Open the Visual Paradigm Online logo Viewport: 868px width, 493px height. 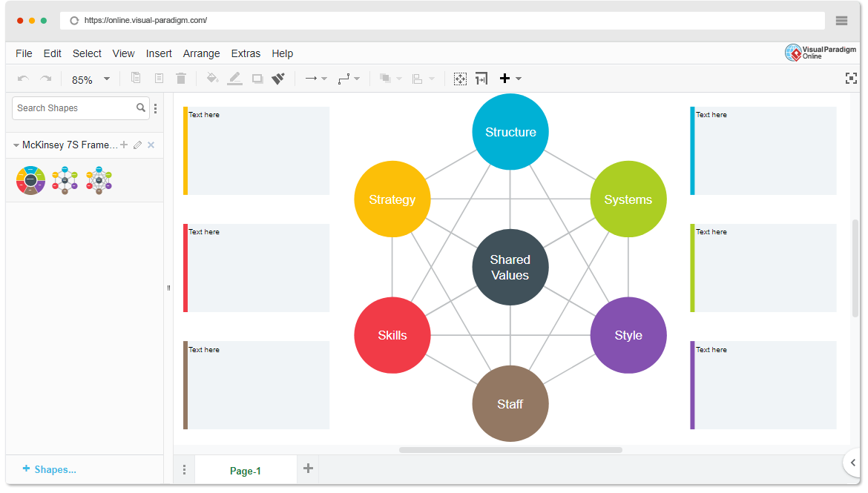coord(821,53)
